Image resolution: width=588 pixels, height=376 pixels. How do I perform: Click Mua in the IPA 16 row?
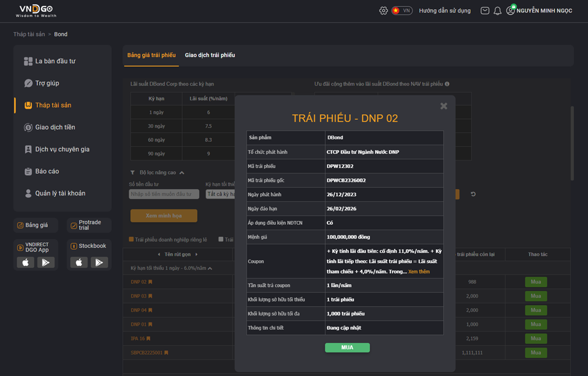(x=536, y=339)
